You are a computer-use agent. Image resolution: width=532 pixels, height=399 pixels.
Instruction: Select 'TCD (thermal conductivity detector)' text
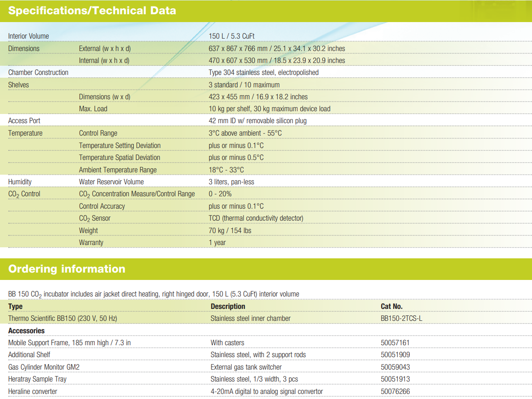click(x=256, y=218)
